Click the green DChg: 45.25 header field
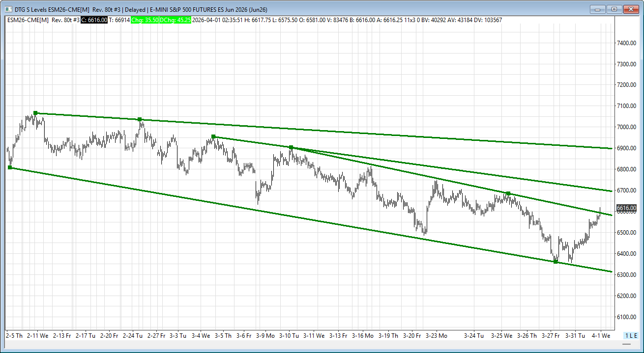This screenshot has width=644, height=353. click(175, 20)
